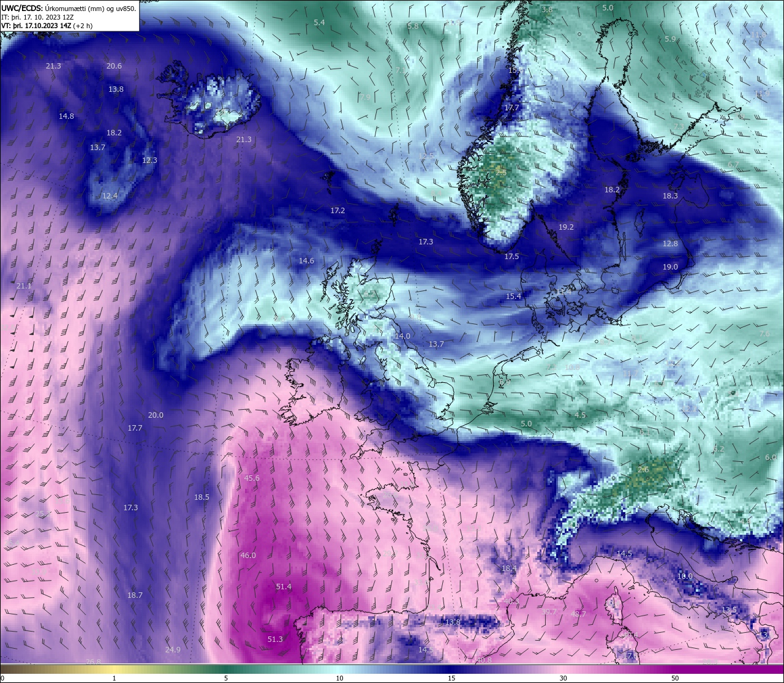
Task: Click the 18.7 value in the Atlantic
Action: (135, 595)
